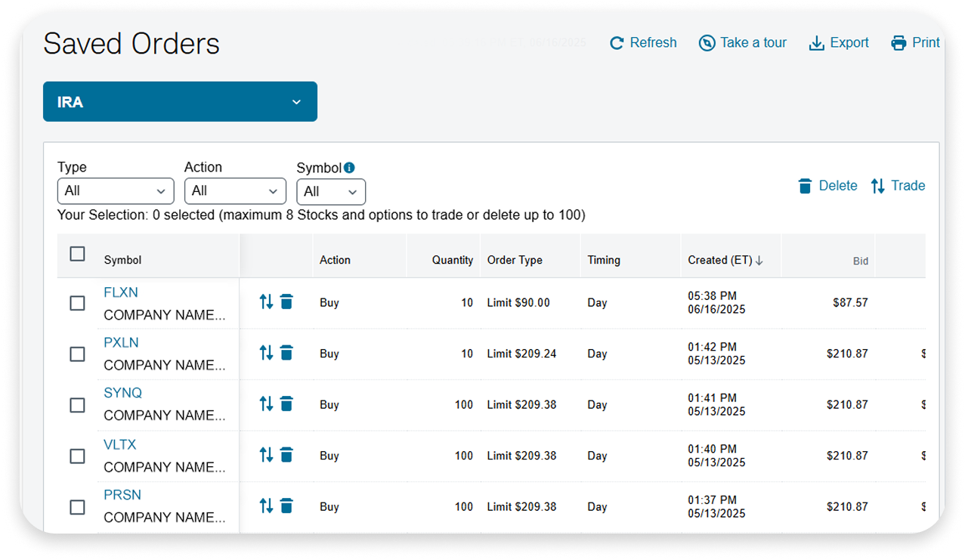Click the Delete text button
Image resolution: width=965 pixels, height=560 pixels.
point(838,186)
